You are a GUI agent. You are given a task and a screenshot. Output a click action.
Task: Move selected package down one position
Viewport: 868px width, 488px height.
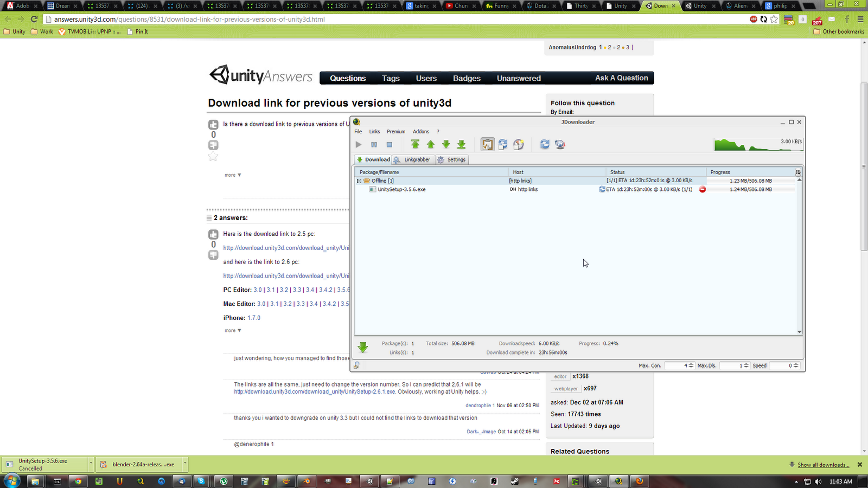(x=446, y=144)
